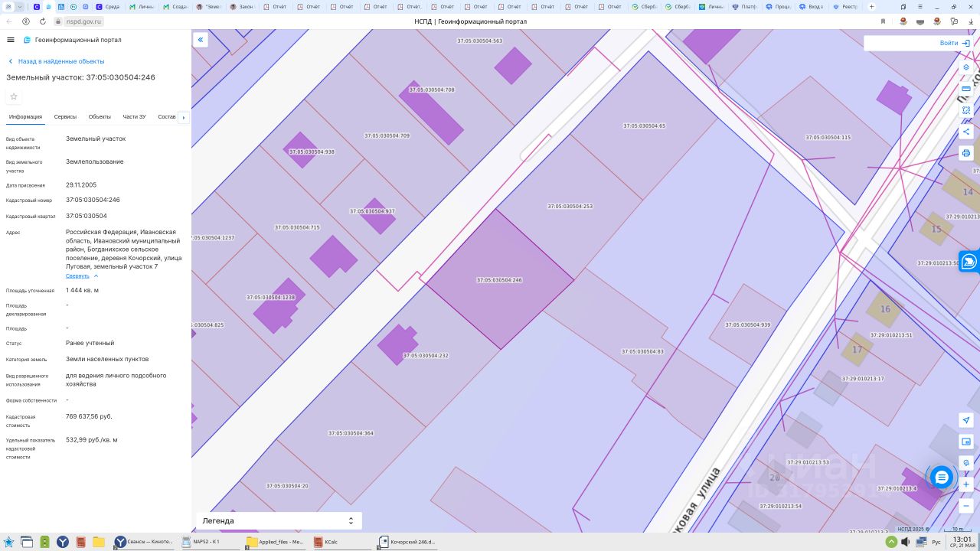The image size is (980, 551).
Task: Open the file manager folder from the taskbar
Action: coord(99,542)
